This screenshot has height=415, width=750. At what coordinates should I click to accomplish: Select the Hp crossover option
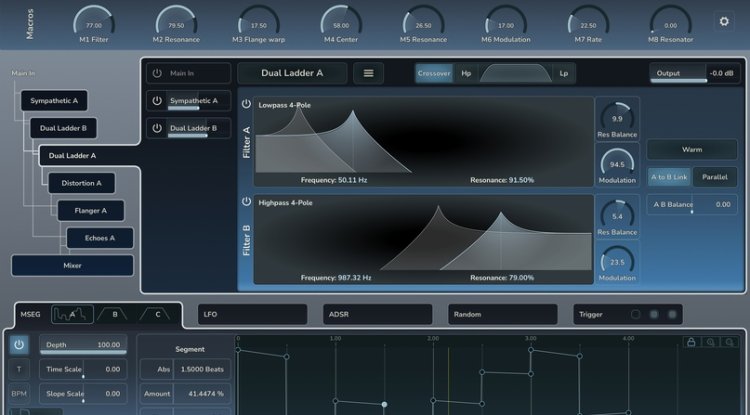coord(466,73)
